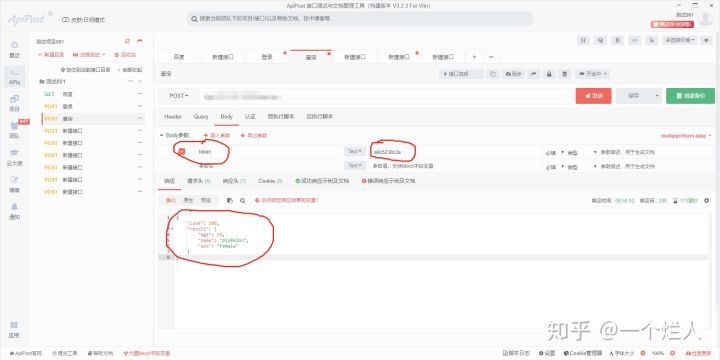Open the Text type dropdown in the empty row
720x360 pixels.
coord(354,165)
